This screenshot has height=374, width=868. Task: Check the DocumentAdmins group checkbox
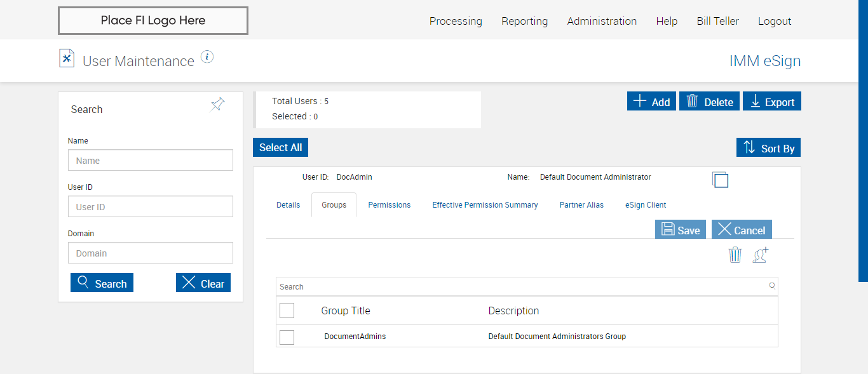click(287, 337)
